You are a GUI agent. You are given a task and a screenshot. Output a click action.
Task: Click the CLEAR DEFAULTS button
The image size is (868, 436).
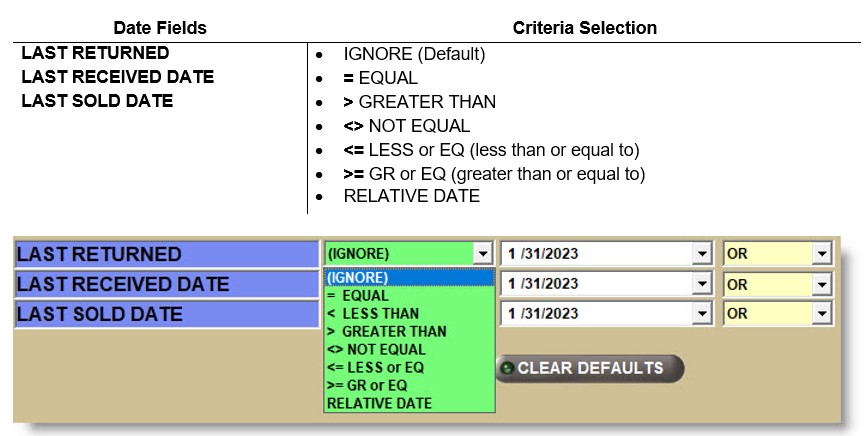pos(589,368)
